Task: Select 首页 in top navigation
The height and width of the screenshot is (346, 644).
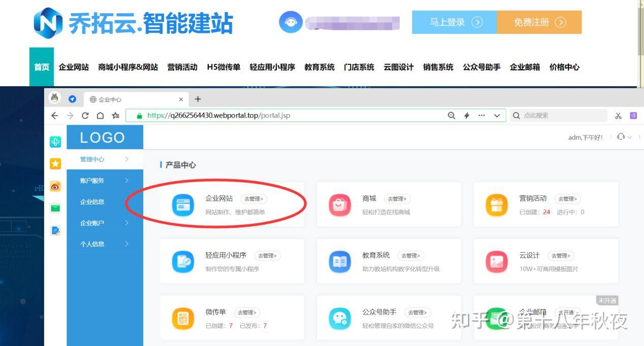Action: (x=42, y=67)
